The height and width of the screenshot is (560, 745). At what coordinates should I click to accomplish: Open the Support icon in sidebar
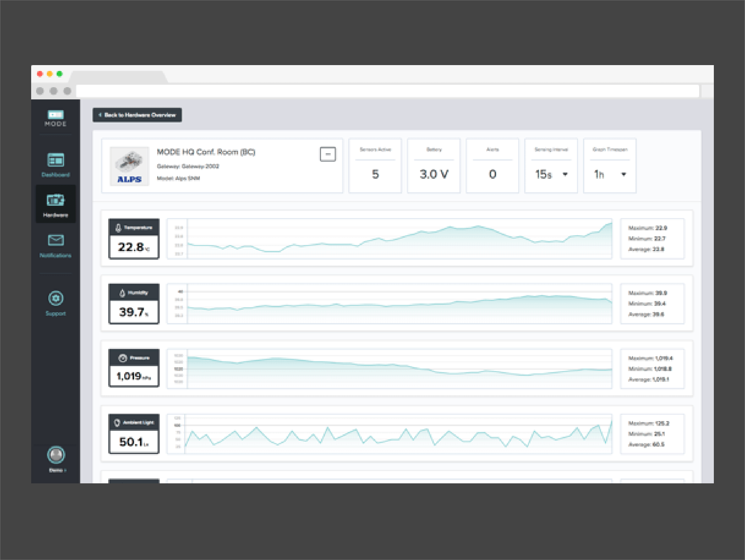[x=56, y=299]
